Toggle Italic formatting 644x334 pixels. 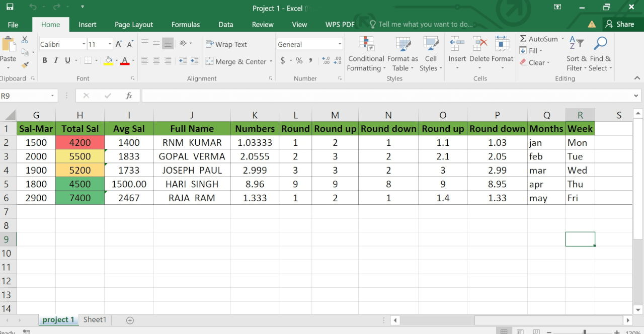[x=56, y=61]
